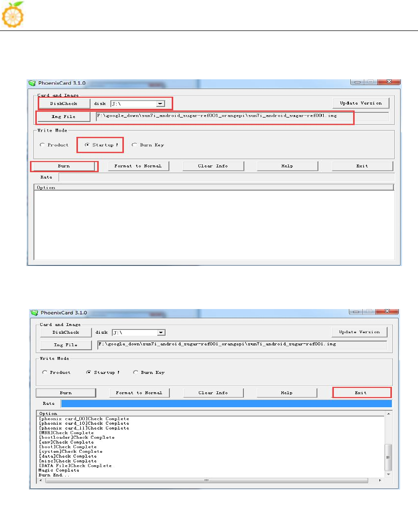Select log line 'Burn End...'
Image resolution: width=418 pixels, height=532 pixels.
click(54, 475)
